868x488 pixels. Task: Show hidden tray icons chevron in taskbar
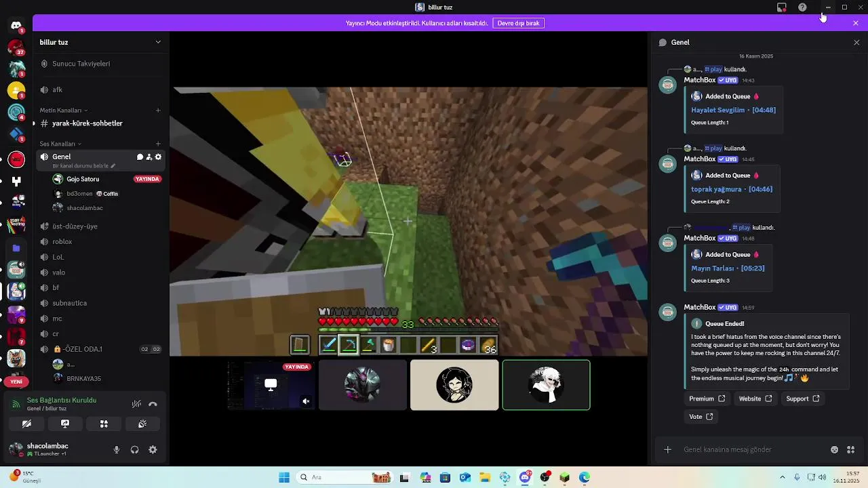point(783,477)
